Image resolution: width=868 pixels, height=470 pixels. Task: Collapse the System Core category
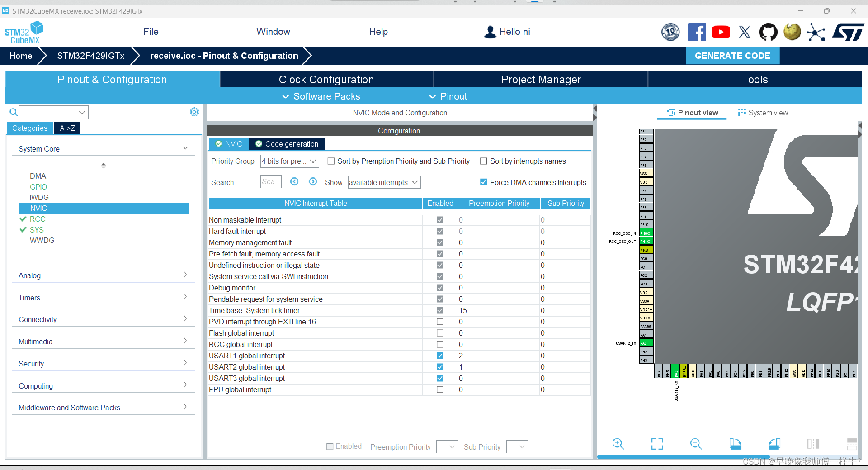coord(185,148)
